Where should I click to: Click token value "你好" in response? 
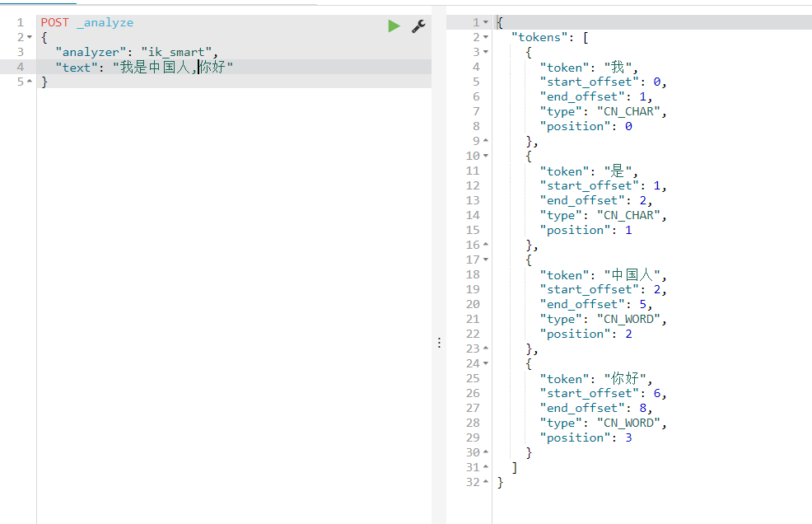click(x=625, y=378)
